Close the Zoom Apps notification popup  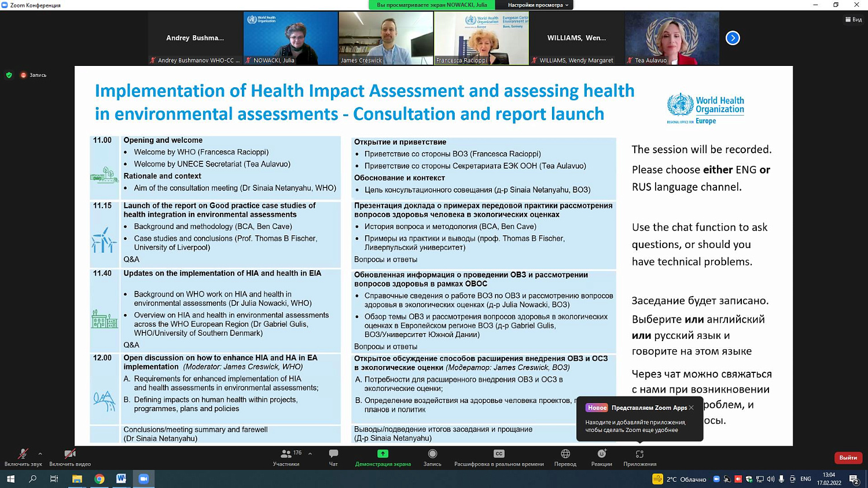[692, 408]
